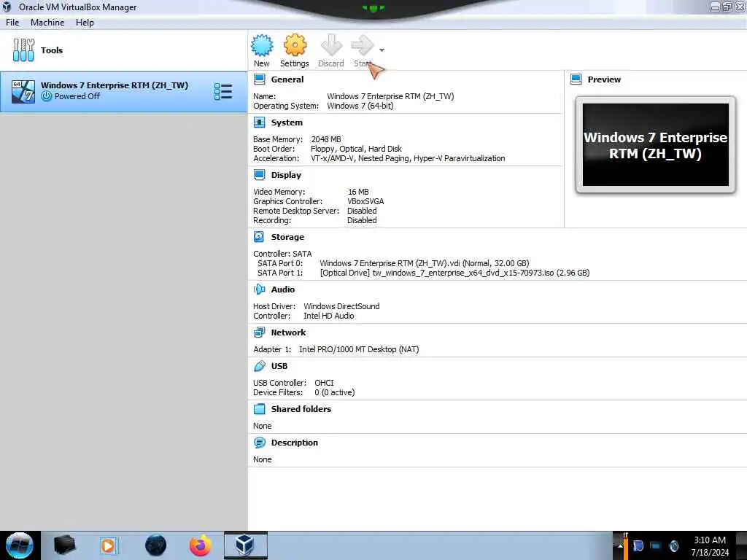Click Intel PRO/1000 MT Desktop (NAT) text
The height and width of the screenshot is (560, 747).
[x=359, y=349]
